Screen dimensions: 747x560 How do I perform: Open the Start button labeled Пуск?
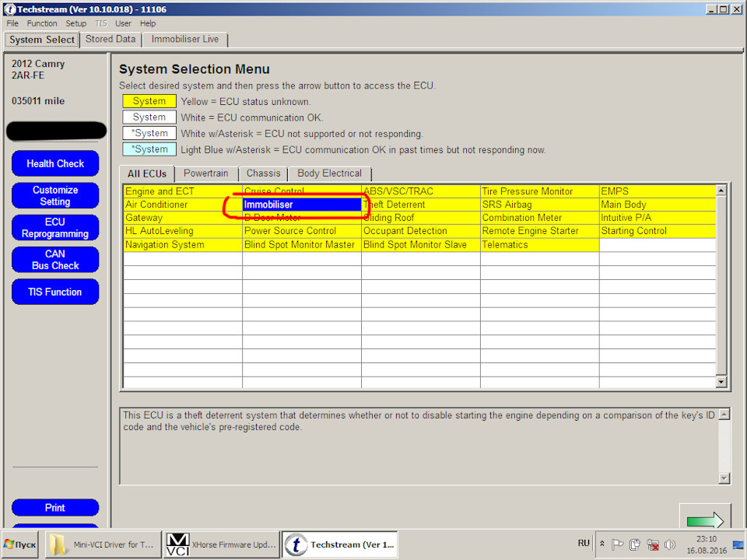[x=20, y=544]
